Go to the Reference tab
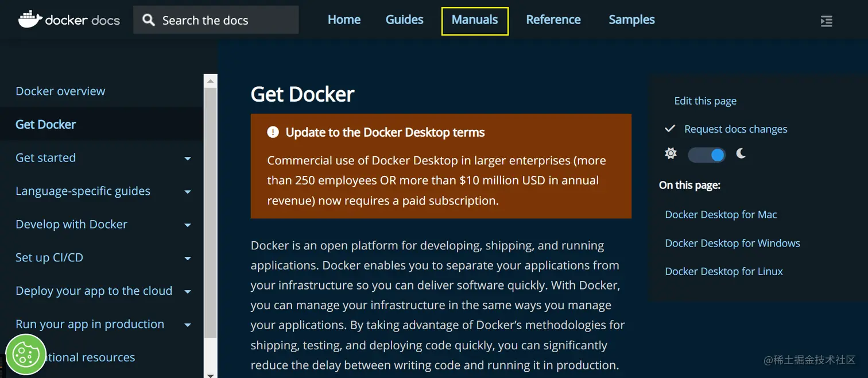The image size is (868, 378). tap(553, 20)
